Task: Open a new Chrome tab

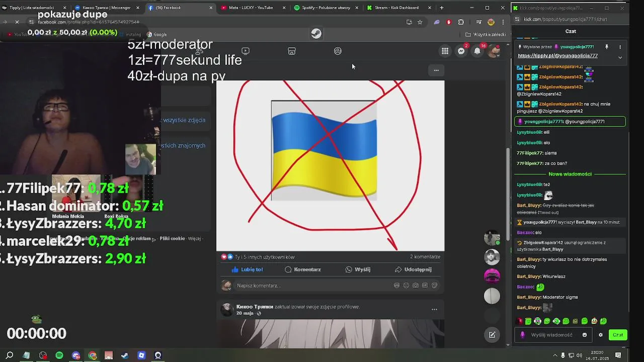Action: pyautogui.click(x=442, y=8)
